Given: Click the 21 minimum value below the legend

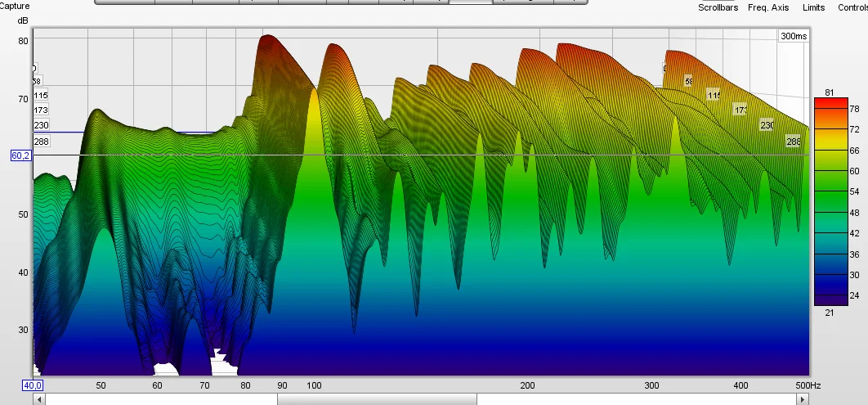Looking at the screenshot, I should click(x=829, y=313).
